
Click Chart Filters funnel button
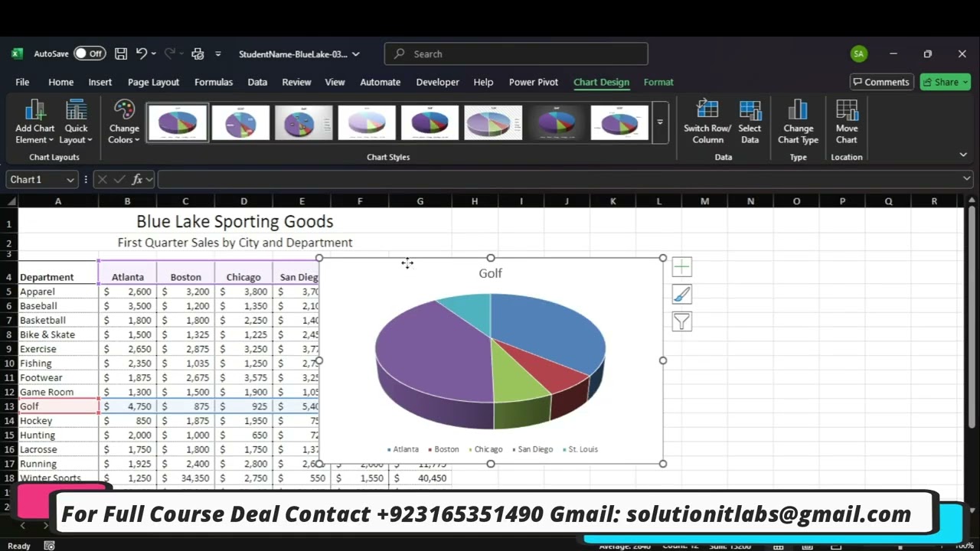pyautogui.click(x=682, y=322)
